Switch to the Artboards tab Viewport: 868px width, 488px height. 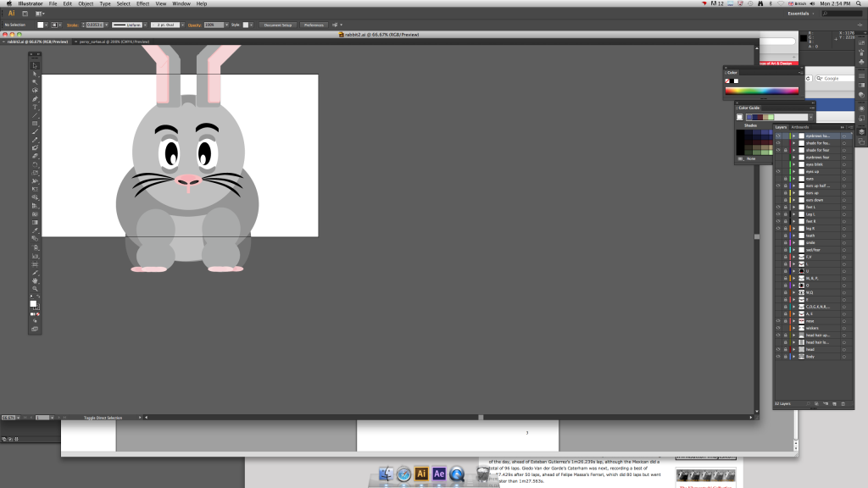(x=800, y=127)
